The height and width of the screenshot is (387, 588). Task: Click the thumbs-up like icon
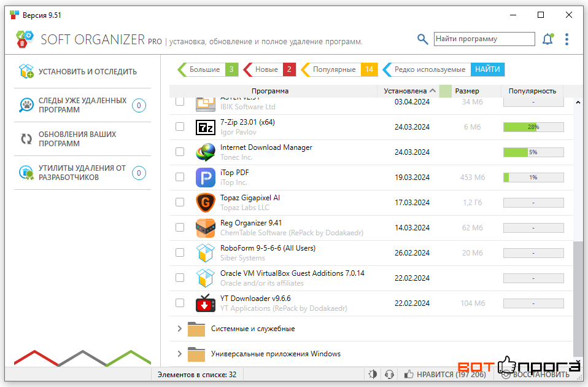[409, 374]
